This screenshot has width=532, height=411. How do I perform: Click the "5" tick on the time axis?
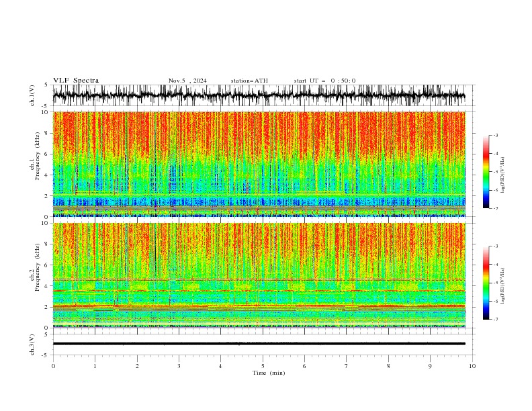click(x=263, y=366)
